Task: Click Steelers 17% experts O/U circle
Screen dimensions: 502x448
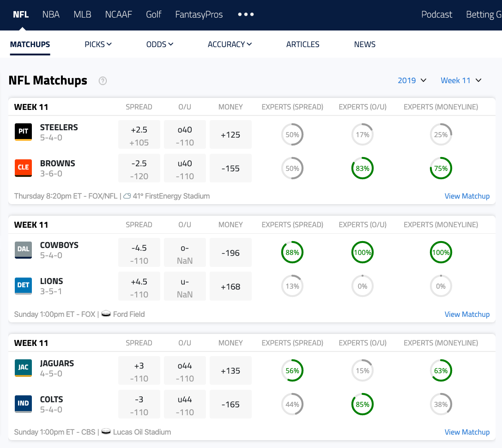Action: click(363, 134)
